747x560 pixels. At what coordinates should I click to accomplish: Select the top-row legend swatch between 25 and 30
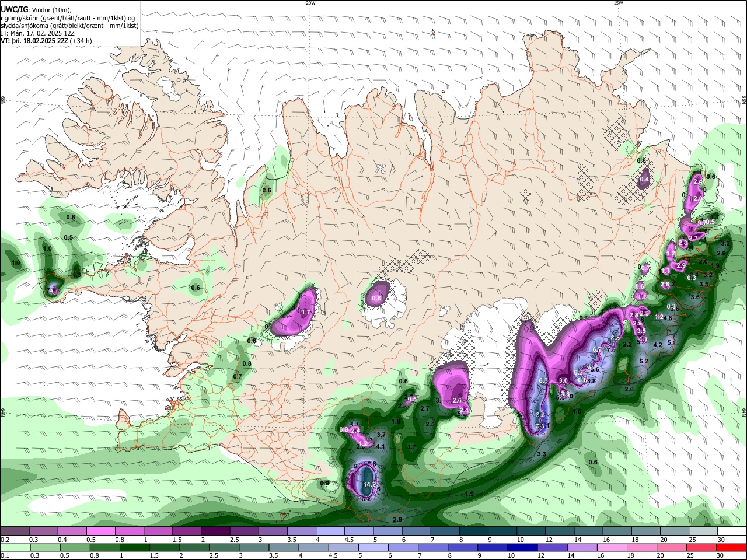pyautogui.click(x=704, y=531)
